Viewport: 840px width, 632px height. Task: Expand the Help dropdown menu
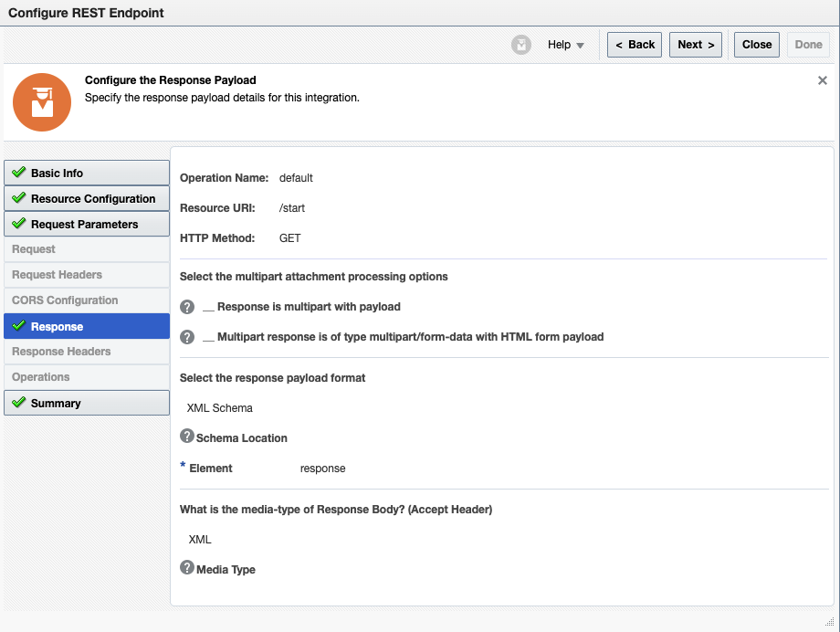coord(566,45)
